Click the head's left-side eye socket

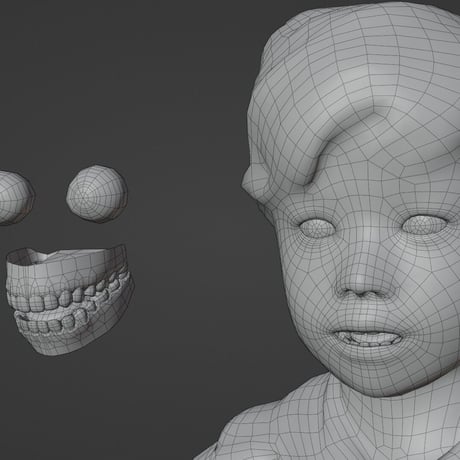[x=316, y=228]
